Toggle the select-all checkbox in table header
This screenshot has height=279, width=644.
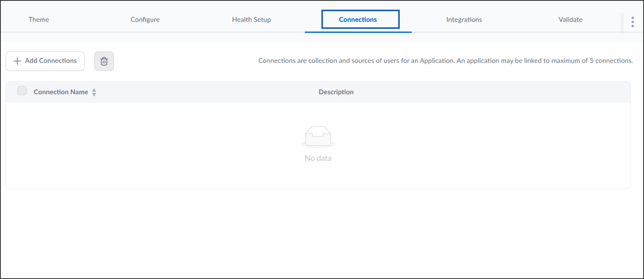coord(22,91)
